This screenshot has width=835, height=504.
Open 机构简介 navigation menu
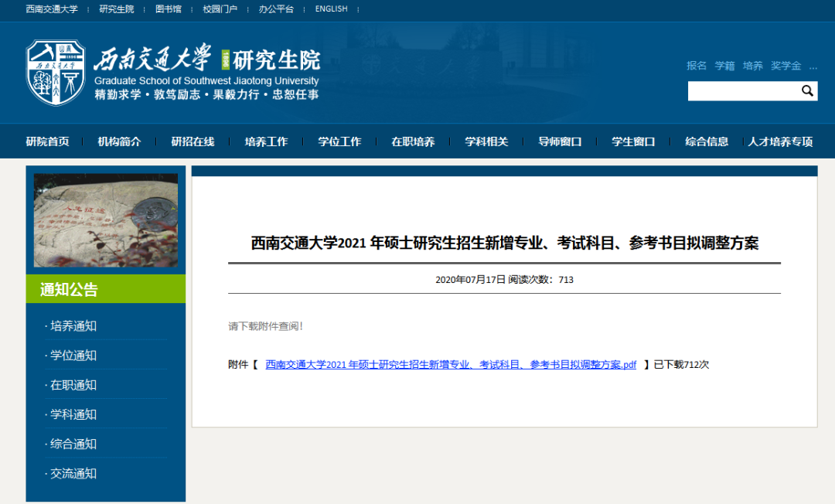tap(119, 141)
